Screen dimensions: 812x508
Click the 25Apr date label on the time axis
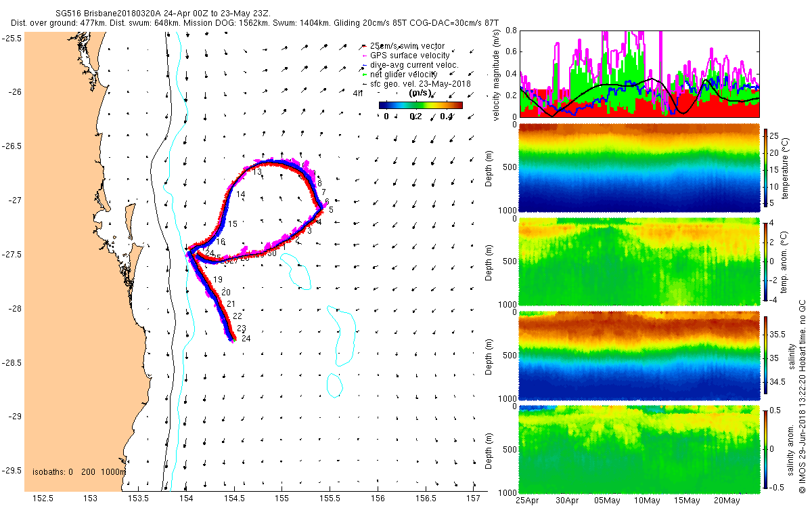[x=527, y=501]
